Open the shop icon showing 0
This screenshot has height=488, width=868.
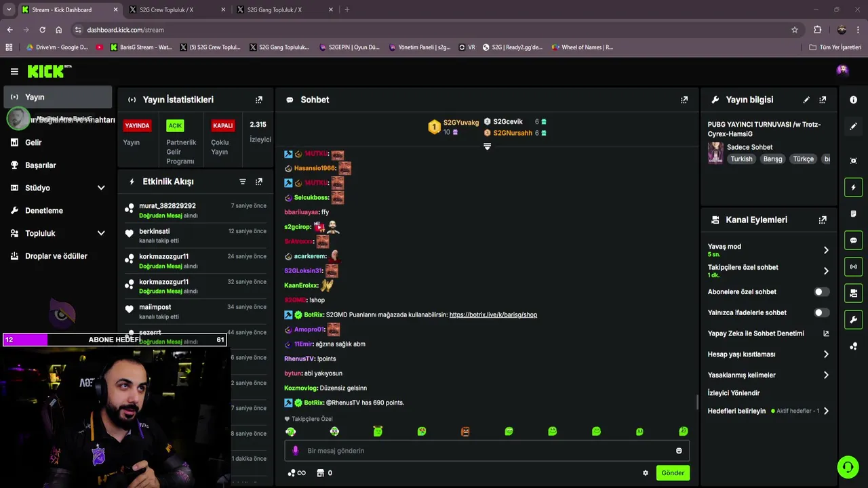[324, 473]
